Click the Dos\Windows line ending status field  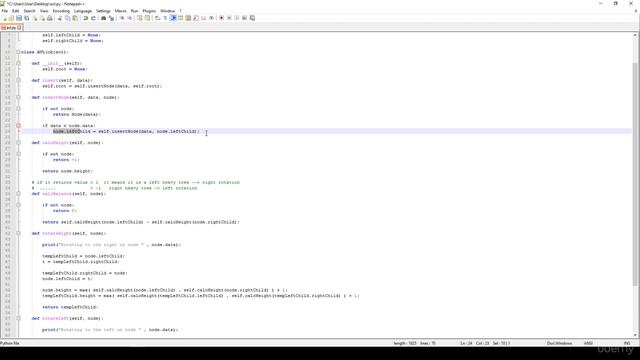[x=559, y=343]
